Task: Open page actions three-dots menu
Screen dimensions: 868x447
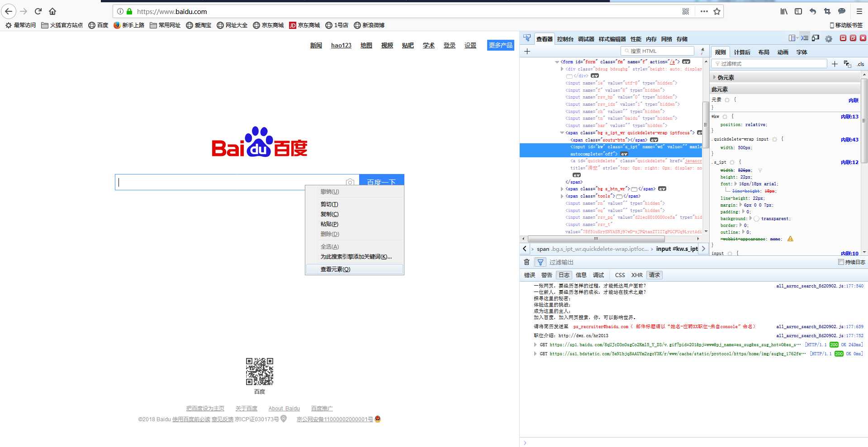Action: [704, 11]
